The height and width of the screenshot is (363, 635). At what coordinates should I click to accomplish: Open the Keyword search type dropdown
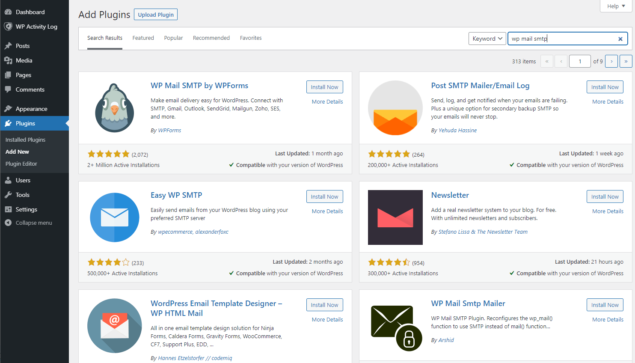[x=487, y=38]
